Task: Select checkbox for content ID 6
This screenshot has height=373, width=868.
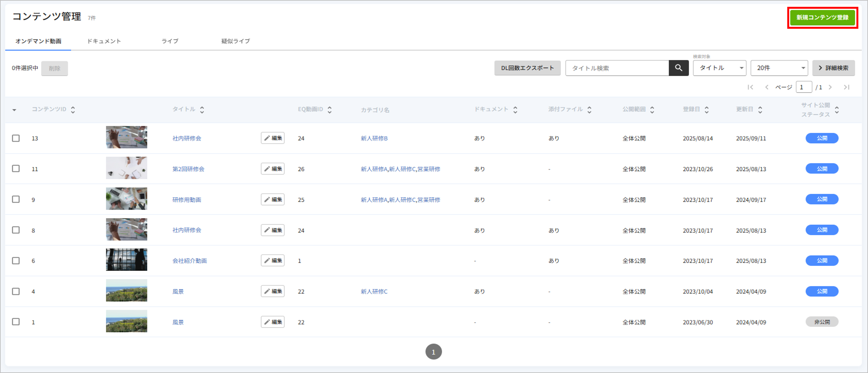Action: pos(16,261)
